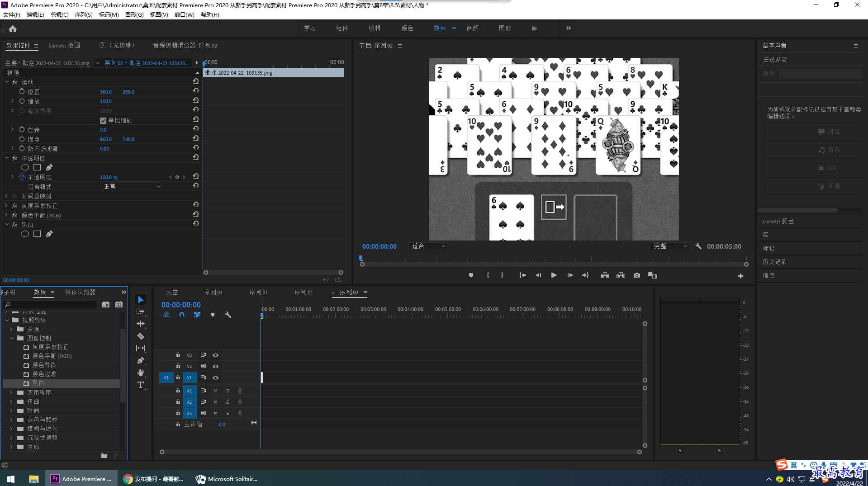Add marker in timeline header
Image resolution: width=868 pixels, height=486 pixels.
[213, 315]
